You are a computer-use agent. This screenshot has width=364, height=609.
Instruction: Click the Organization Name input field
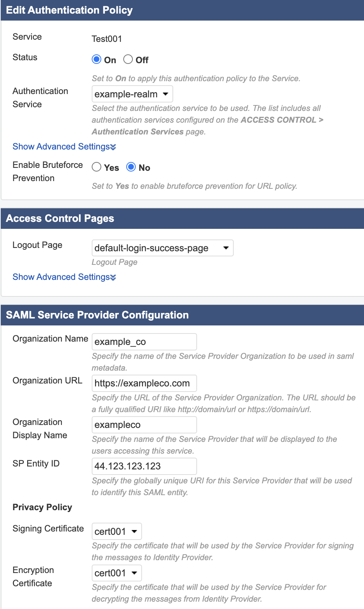point(144,342)
